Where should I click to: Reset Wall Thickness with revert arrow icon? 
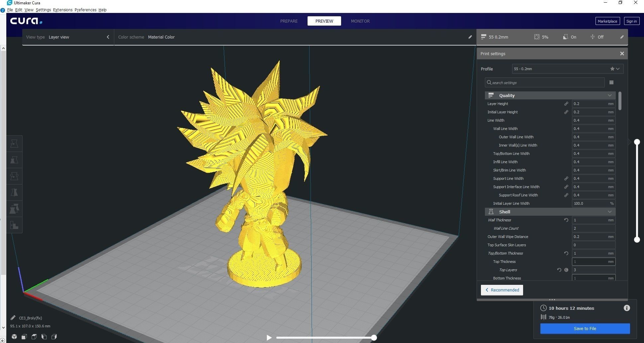(x=566, y=220)
